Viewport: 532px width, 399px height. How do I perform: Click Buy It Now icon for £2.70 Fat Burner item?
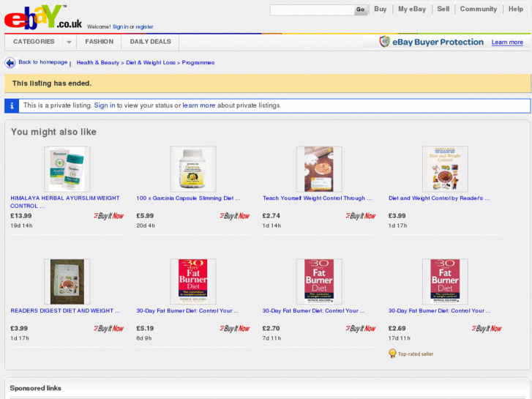pos(361,329)
